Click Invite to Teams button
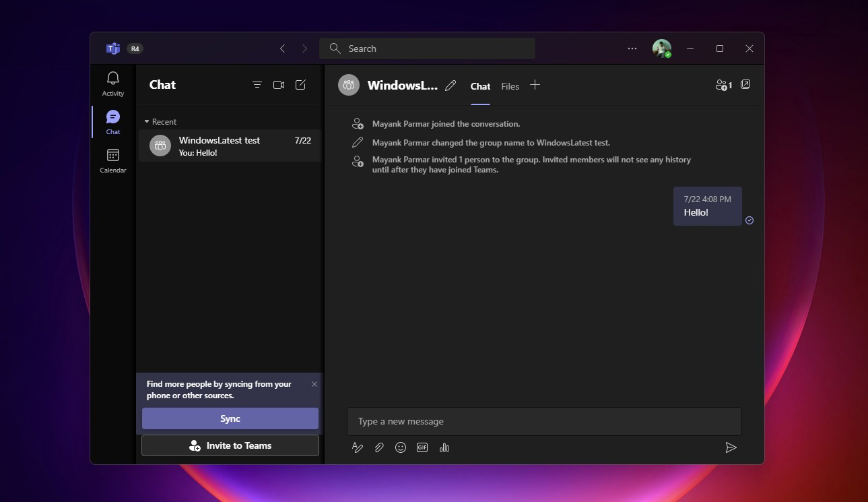868x502 pixels. (230, 445)
